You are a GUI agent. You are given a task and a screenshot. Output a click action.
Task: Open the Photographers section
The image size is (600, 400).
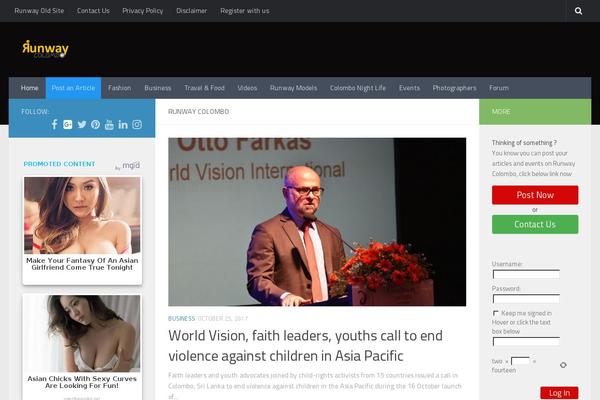point(454,88)
